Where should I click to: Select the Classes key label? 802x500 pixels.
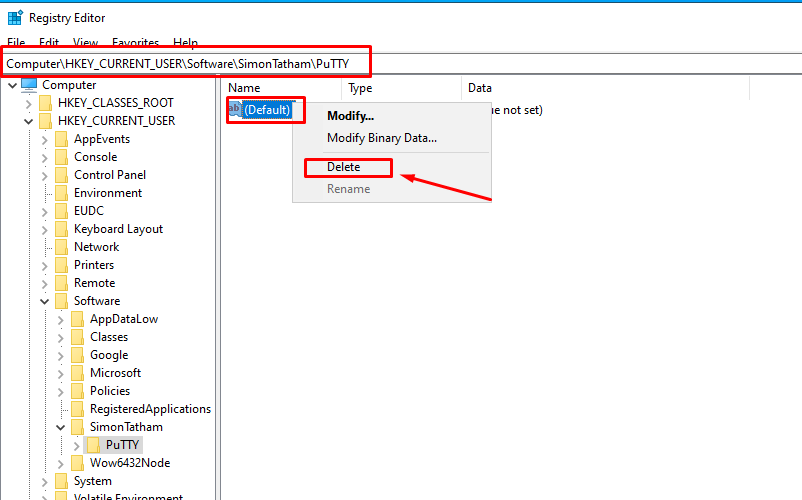pyautogui.click(x=109, y=337)
